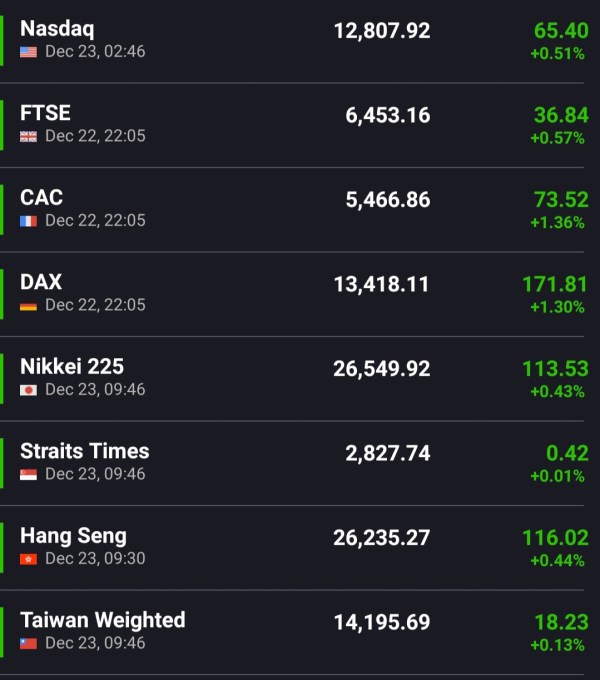The width and height of the screenshot is (600, 680).
Task: Click Nasdaq price 12,807.92
Action: (382, 31)
